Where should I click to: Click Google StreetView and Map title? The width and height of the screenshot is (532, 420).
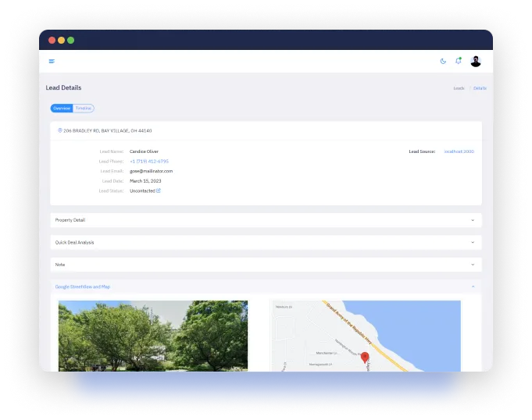click(83, 287)
